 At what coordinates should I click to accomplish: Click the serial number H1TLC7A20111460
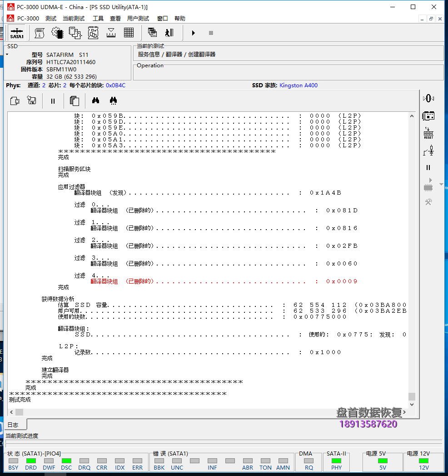pos(71,62)
